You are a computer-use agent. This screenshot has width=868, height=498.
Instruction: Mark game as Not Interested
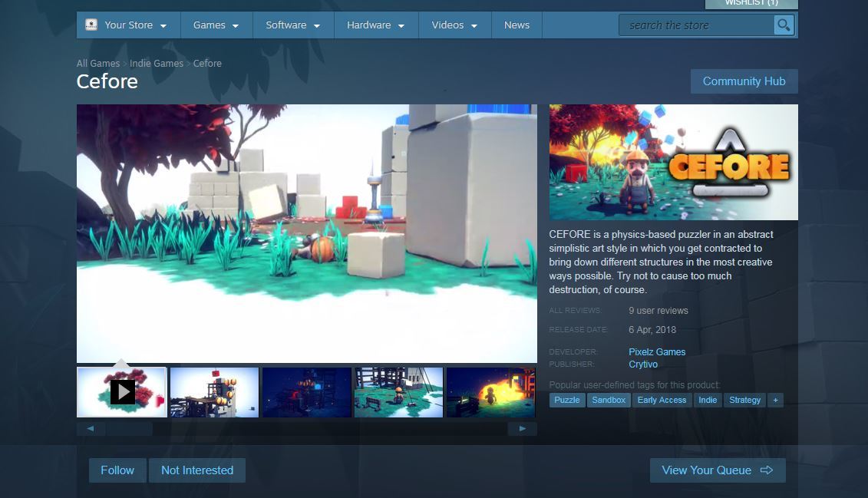click(197, 470)
